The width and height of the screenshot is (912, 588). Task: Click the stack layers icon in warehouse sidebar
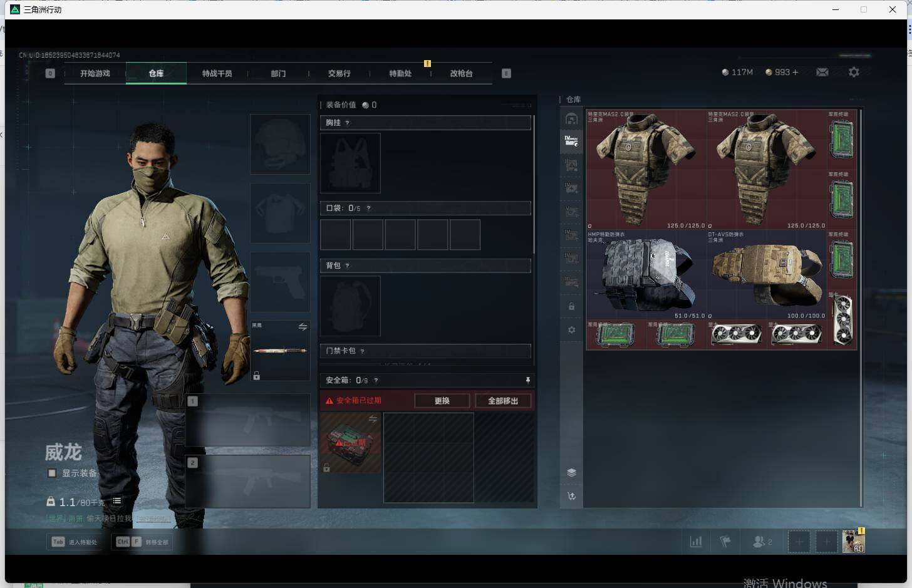(571, 473)
